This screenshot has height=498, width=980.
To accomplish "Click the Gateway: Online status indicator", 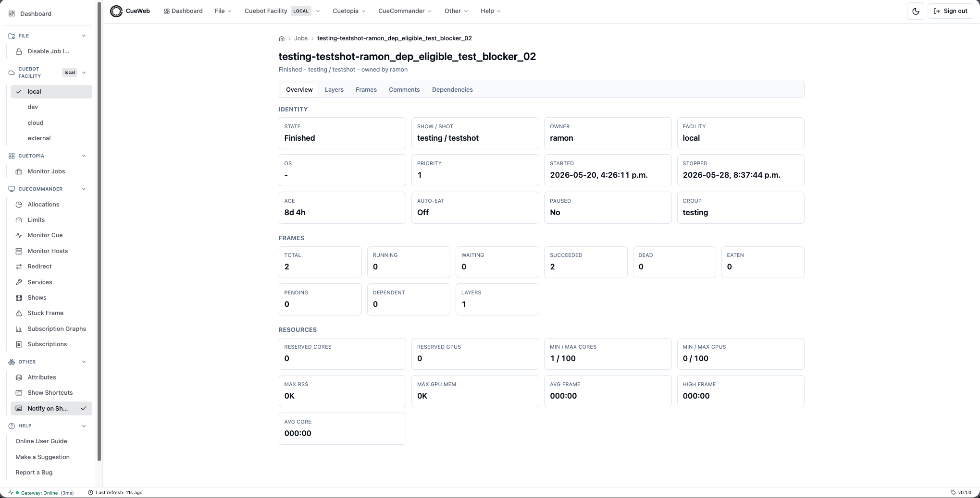I will click(x=41, y=493).
